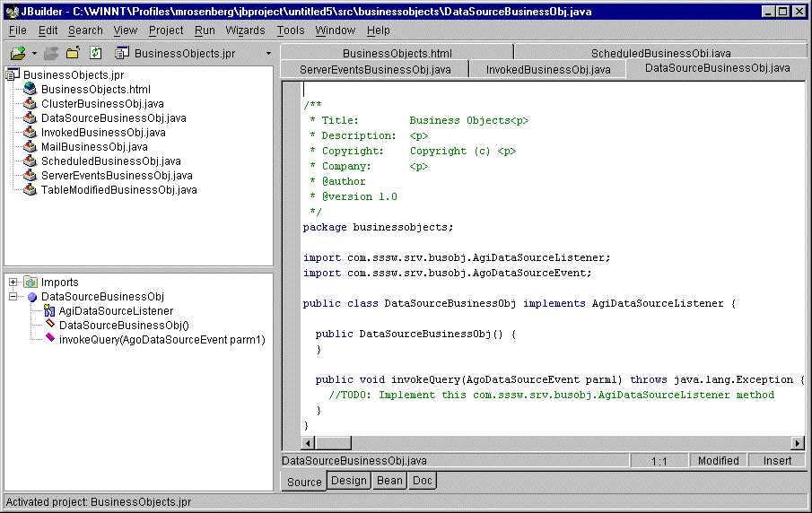
Task: Select TableModifiedBusinessObj.java in project tree
Action: 119,190
